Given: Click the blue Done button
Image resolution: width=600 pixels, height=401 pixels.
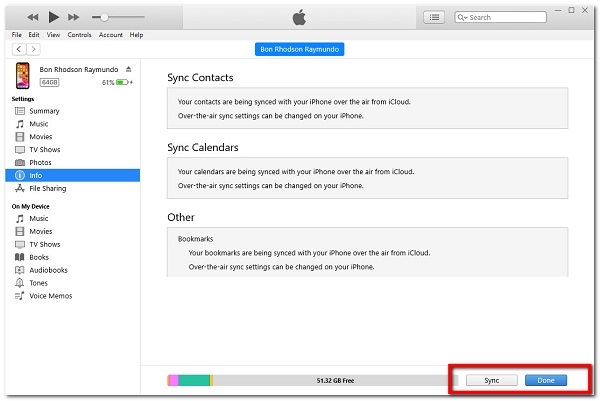Looking at the screenshot, I should point(546,380).
